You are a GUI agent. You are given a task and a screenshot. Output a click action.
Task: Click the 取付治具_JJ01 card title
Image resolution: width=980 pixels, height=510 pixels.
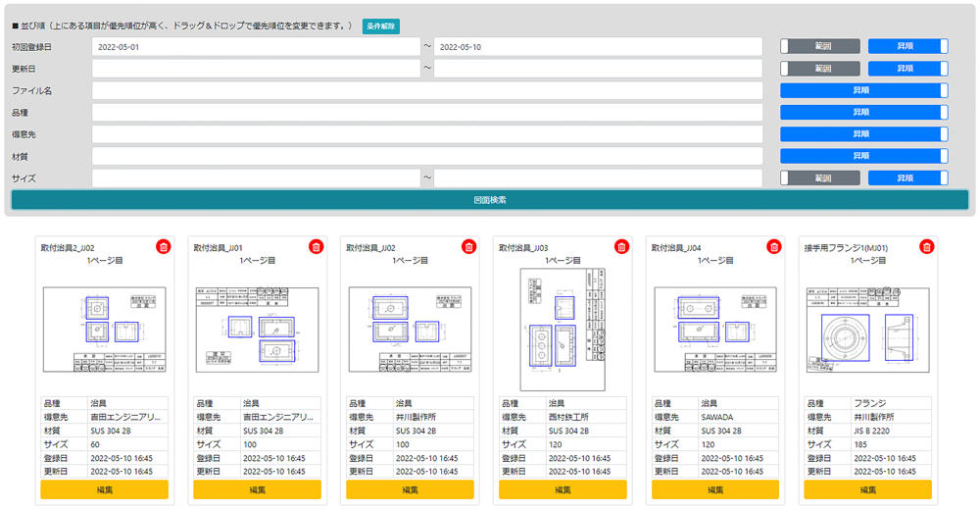click(219, 248)
